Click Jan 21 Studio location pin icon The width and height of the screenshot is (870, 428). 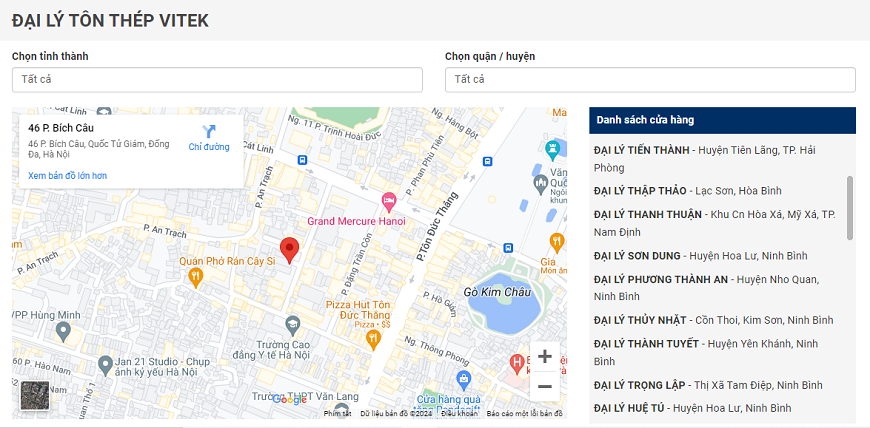coord(105,365)
